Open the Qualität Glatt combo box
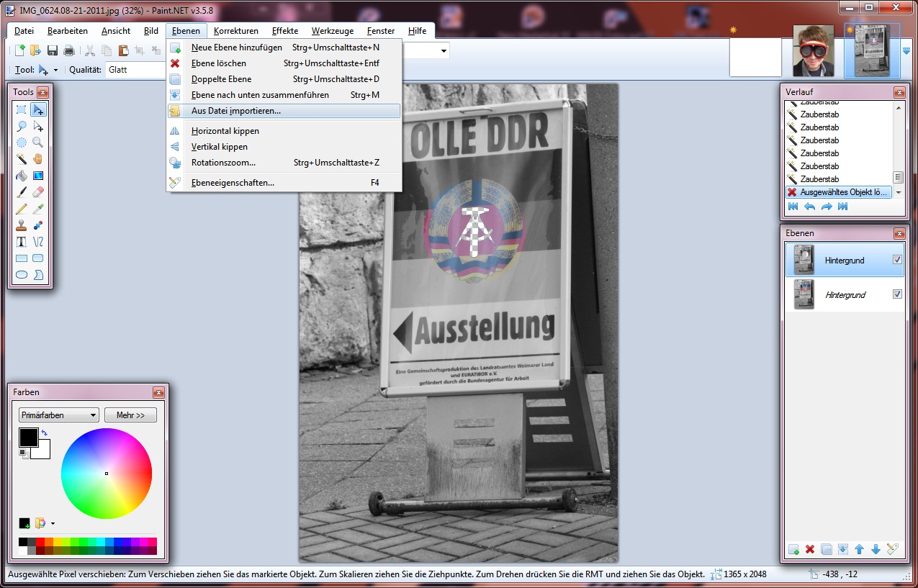 [135, 70]
